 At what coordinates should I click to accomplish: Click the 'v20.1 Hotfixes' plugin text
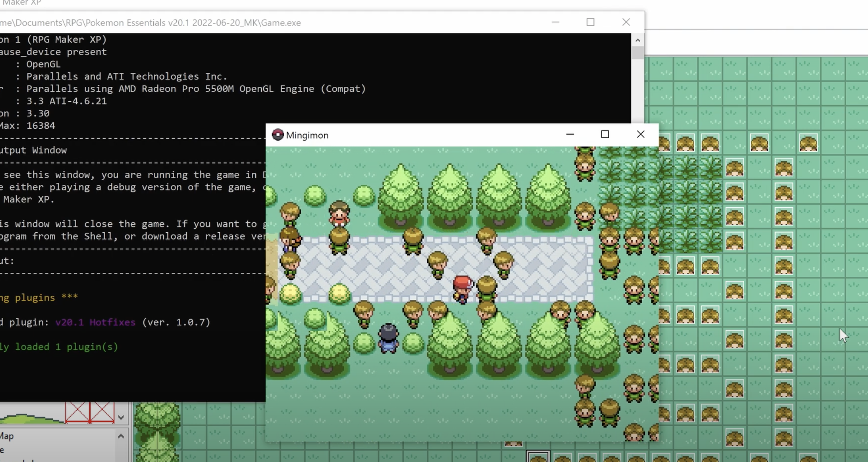(x=95, y=322)
